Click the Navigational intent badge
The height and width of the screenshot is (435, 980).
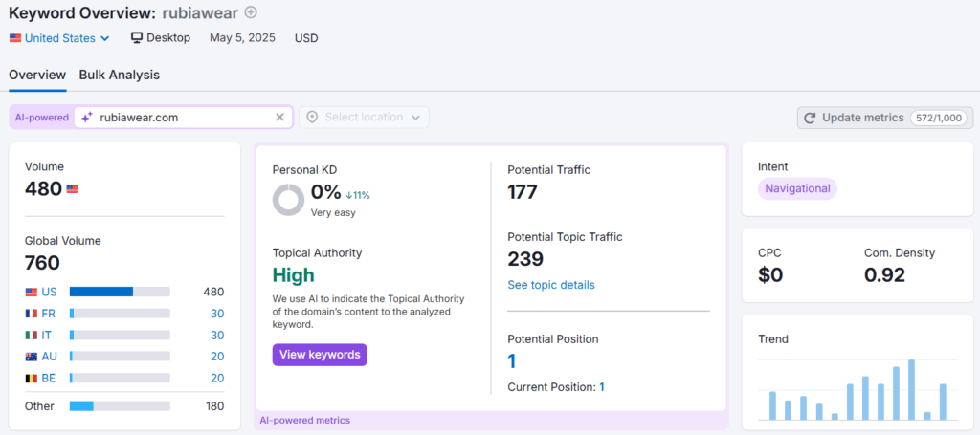797,188
